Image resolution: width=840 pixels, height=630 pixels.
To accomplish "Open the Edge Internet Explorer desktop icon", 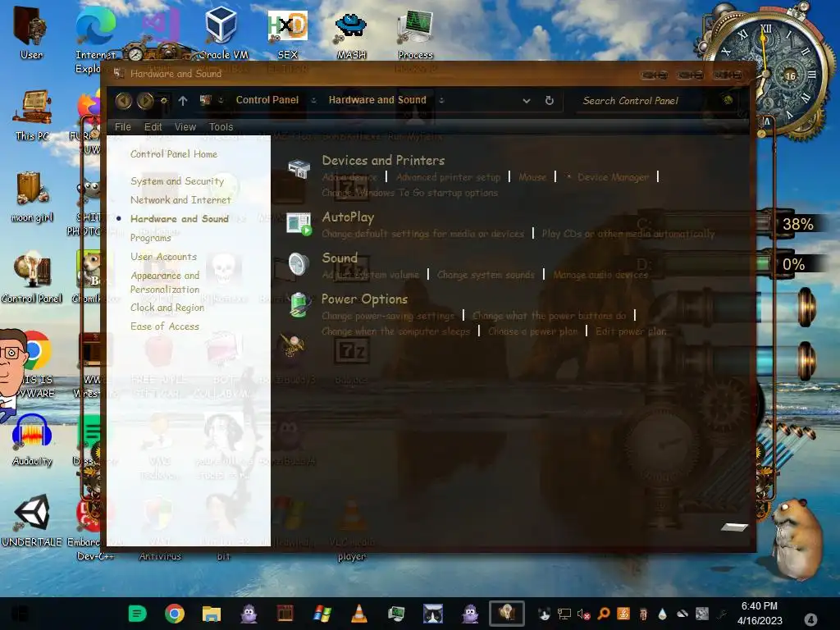I will pos(95,39).
